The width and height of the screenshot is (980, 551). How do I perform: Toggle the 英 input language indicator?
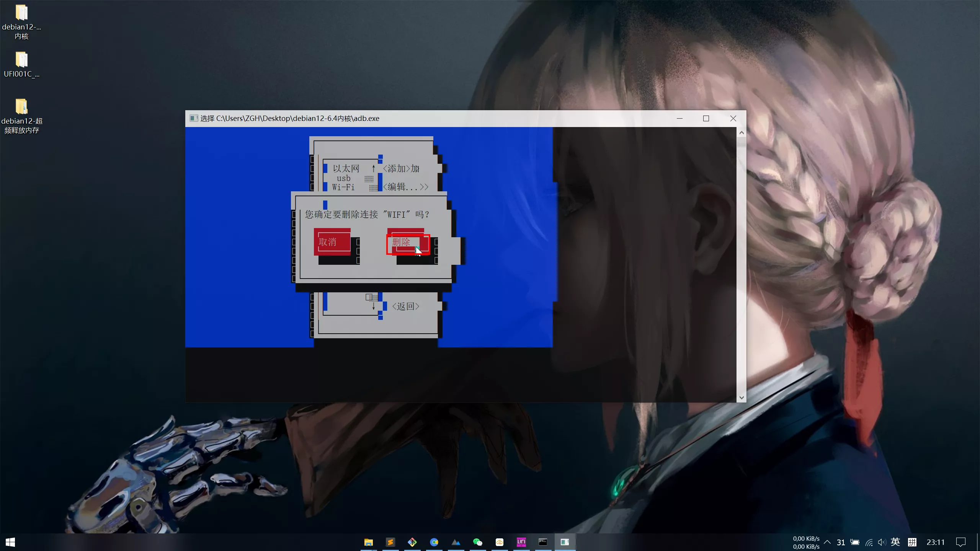tap(895, 542)
